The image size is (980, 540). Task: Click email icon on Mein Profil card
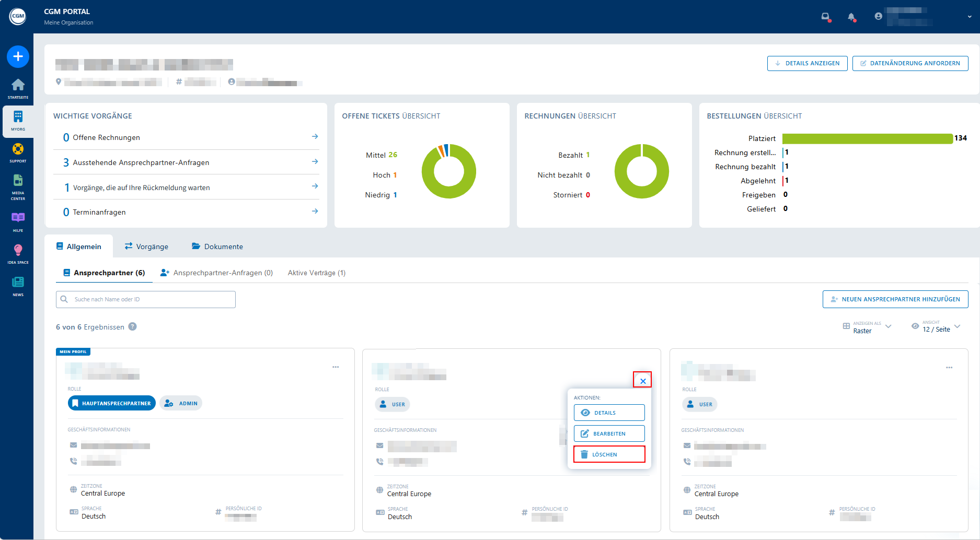[74, 445]
